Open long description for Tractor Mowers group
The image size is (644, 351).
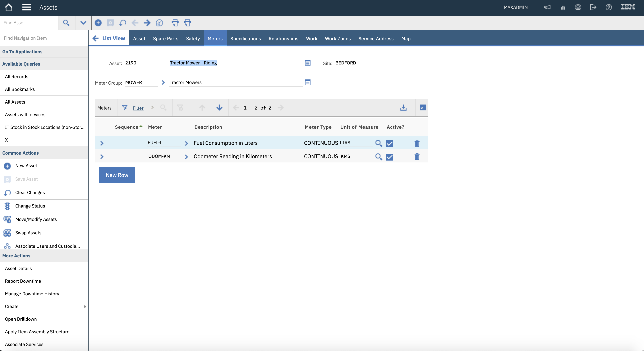coord(308,82)
